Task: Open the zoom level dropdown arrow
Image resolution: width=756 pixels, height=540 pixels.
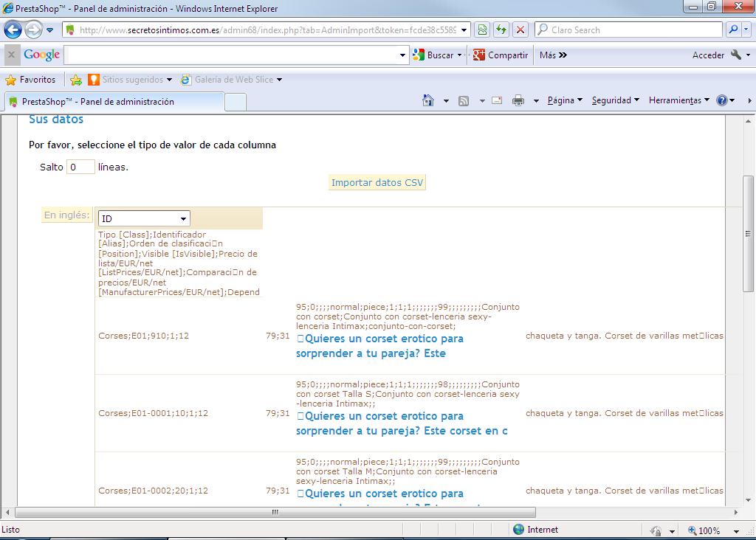Action: click(x=736, y=531)
